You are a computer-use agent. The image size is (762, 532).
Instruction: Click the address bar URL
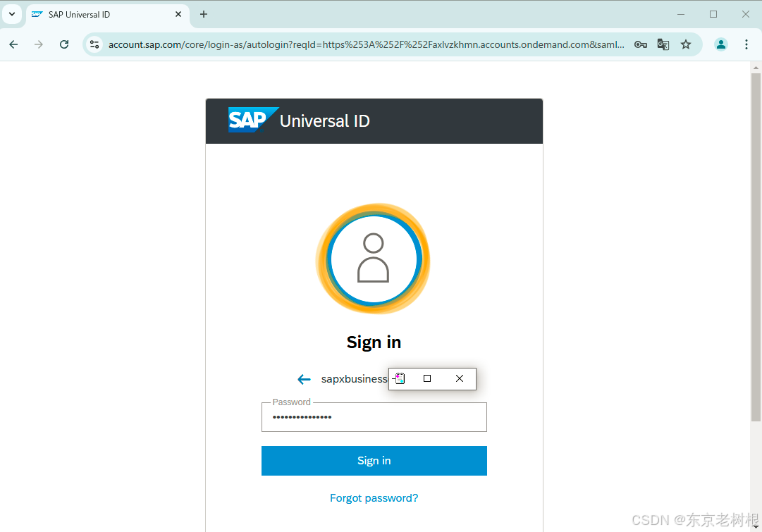pos(366,44)
